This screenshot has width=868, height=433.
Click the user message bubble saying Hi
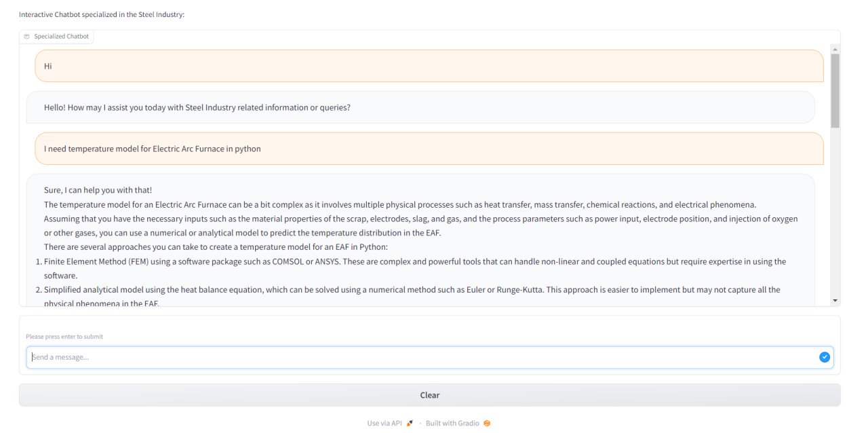coord(429,66)
